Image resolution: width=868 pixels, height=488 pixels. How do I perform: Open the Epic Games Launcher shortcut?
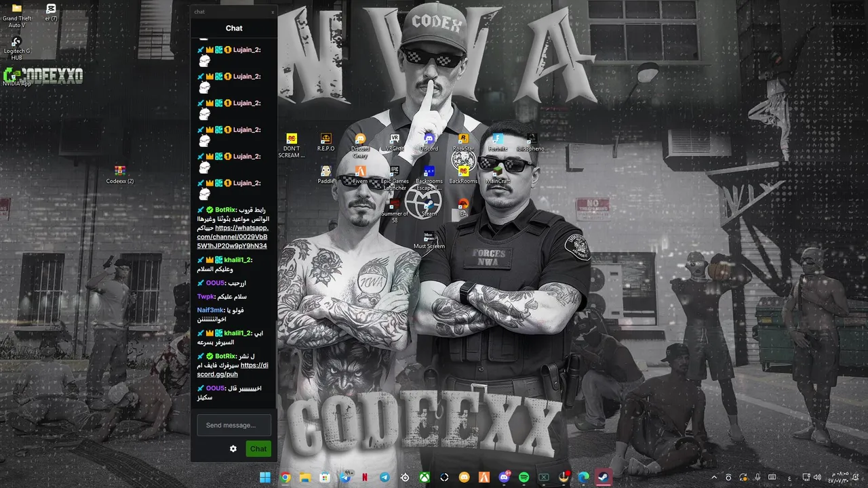pyautogui.click(x=395, y=178)
